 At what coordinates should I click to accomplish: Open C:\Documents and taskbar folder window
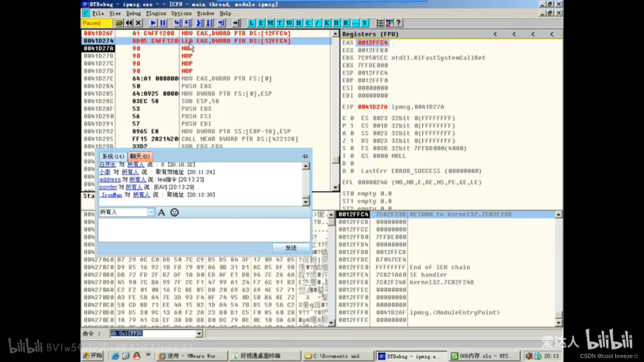[338, 356]
